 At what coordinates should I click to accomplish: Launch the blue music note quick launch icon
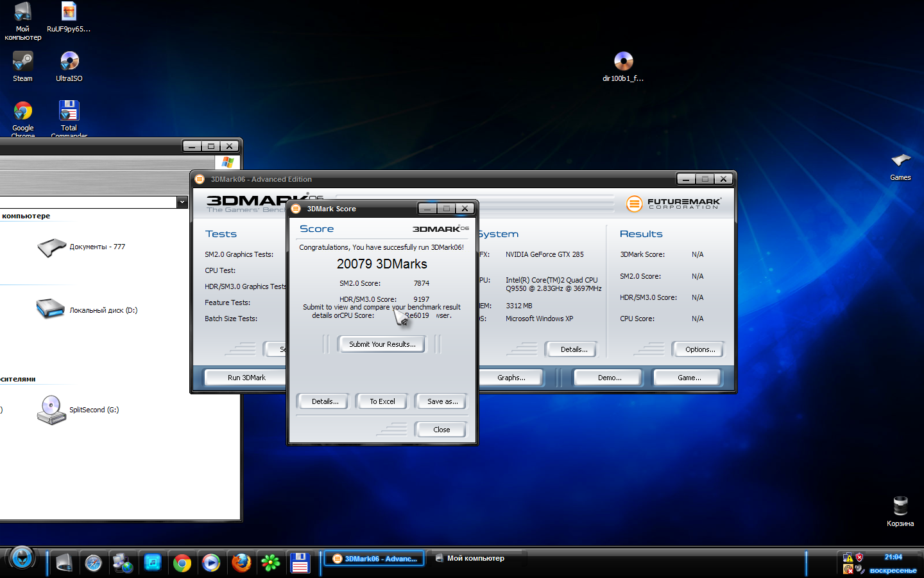click(x=153, y=563)
